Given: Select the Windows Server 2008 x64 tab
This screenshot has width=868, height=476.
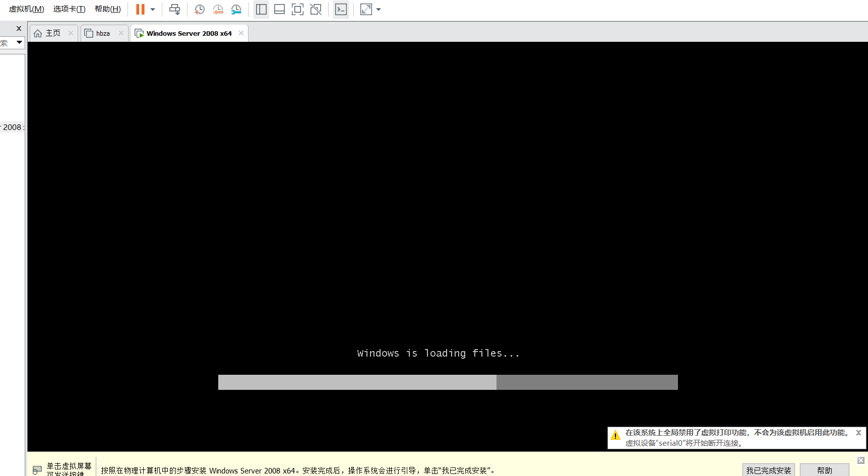Looking at the screenshot, I should 189,33.
